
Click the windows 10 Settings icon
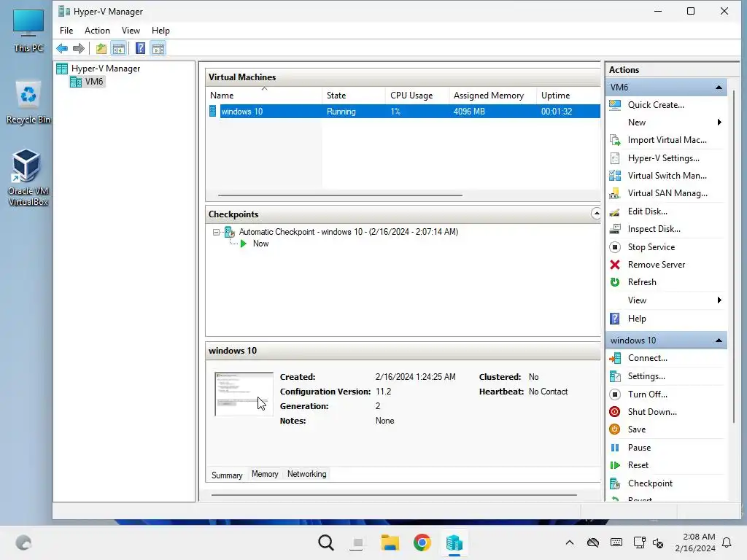click(x=615, y=376)
